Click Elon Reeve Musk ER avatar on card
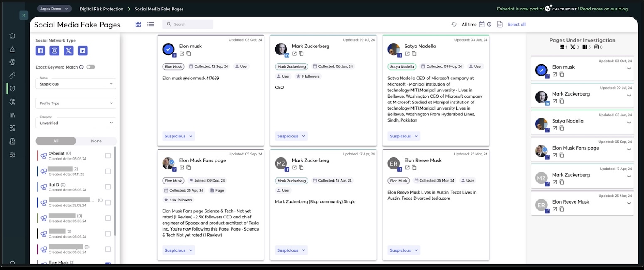 click(393, 163)
